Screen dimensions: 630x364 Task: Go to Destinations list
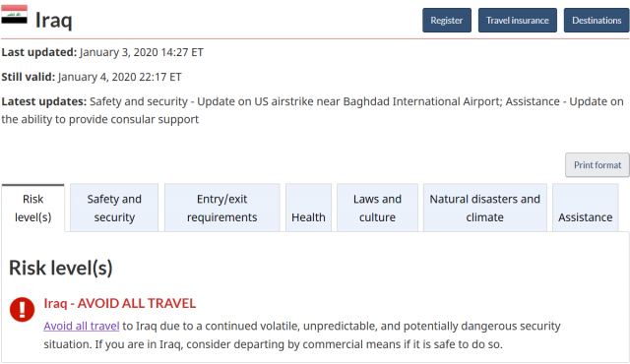[597, 20]
